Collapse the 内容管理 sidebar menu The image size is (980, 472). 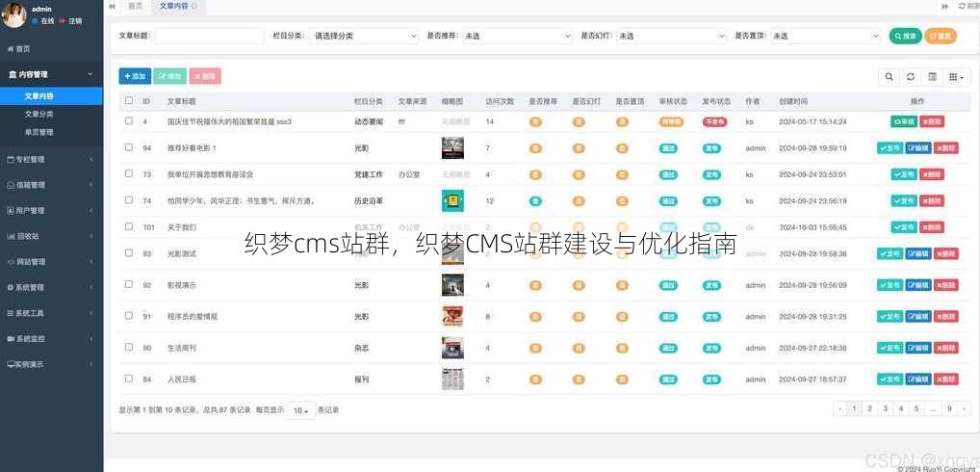pos(51,74)
